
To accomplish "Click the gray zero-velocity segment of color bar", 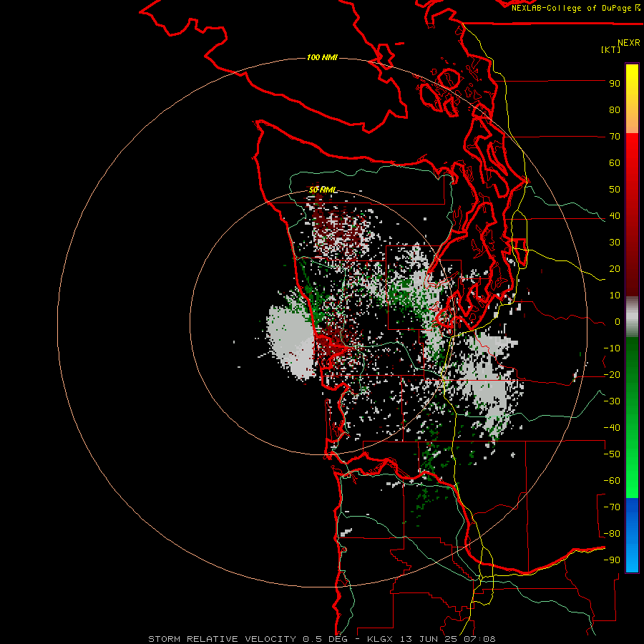I will click(632, 317).
